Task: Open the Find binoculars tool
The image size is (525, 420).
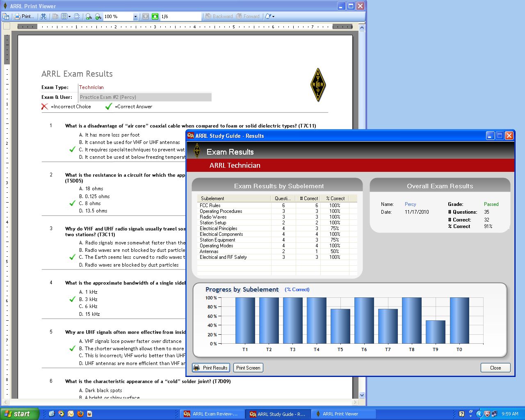Action: click(x=43, y=16)
